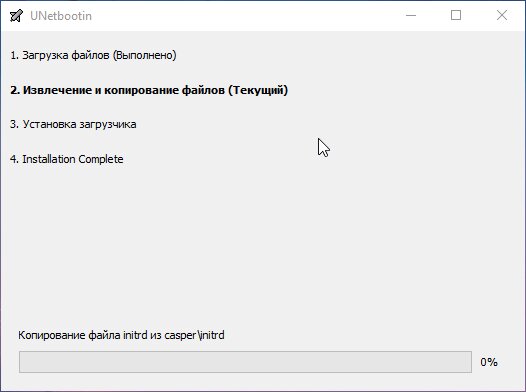
Task: Click the (Текущий) marker of step two
Action: [x=258, y=90]
